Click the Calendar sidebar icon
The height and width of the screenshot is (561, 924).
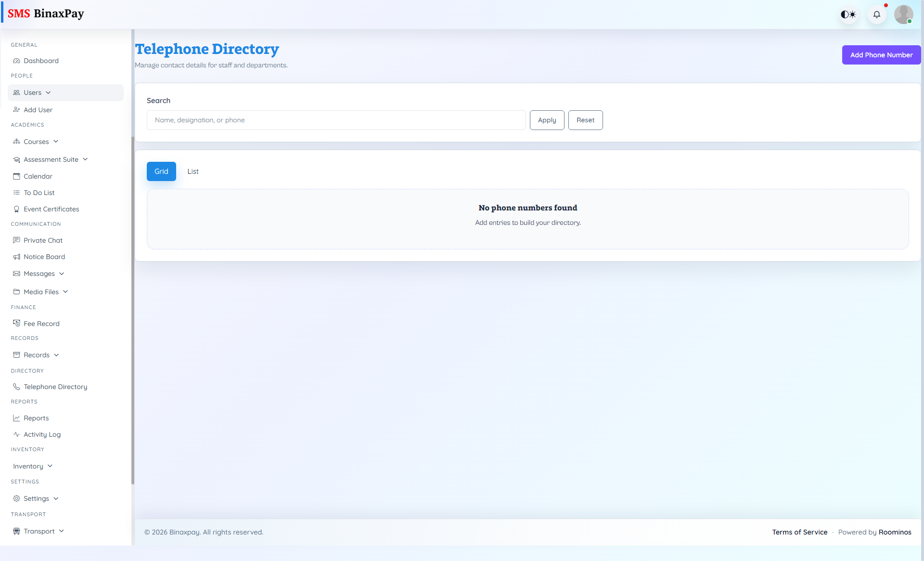(16, 176)
